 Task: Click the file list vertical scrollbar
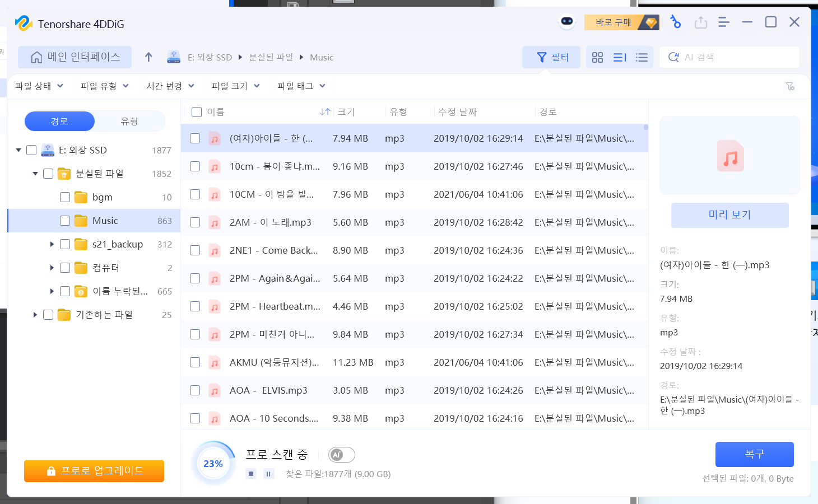tap(645, 128)
